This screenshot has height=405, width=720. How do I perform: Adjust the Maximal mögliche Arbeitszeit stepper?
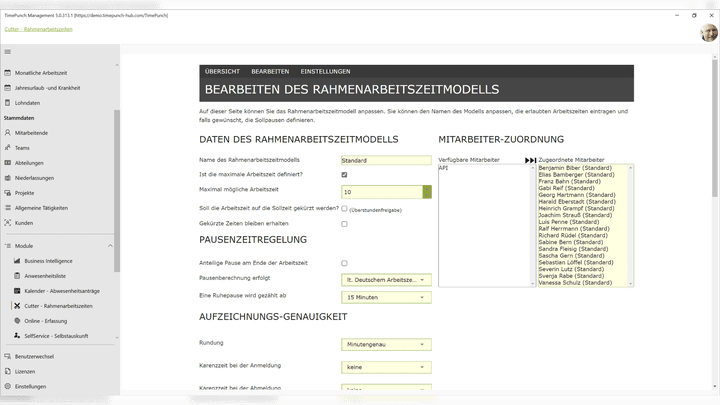coord(427,192)
